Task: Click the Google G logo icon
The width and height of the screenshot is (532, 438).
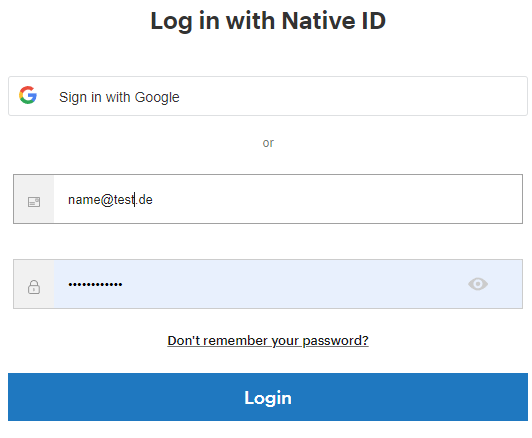Action: (x=28, y=95)
